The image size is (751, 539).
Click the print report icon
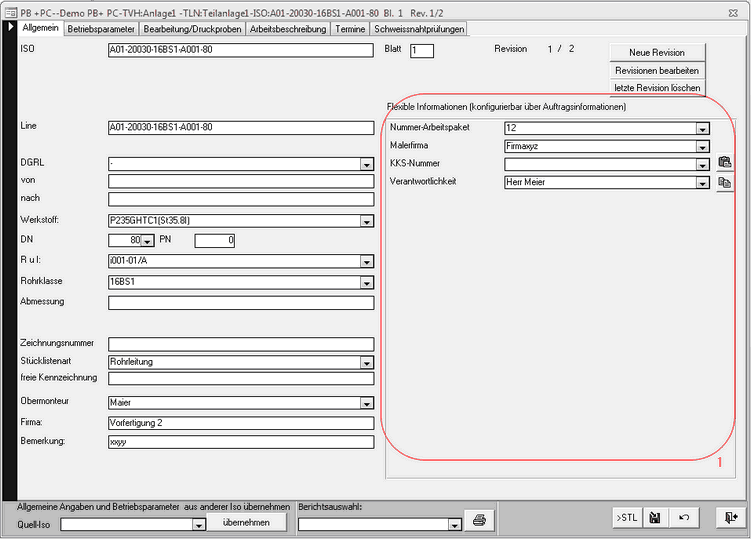(480, 520)
